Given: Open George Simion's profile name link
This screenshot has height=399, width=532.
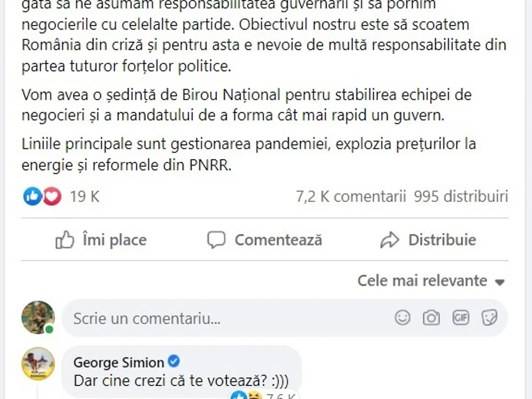Looking at the screenshot, I should click(119, 363).
